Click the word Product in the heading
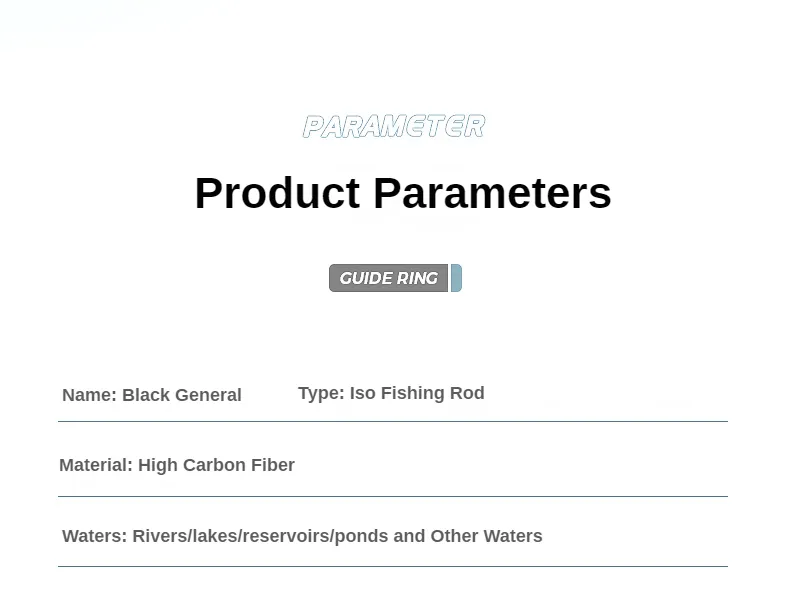The height and width of the screenshot is (599, 790). click(x=278, y=193)
